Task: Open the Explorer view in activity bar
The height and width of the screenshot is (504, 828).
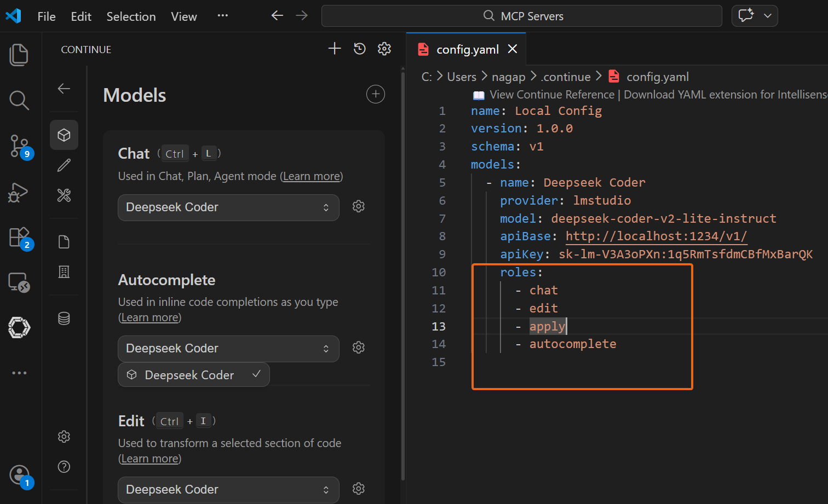Action: point(19,55)
